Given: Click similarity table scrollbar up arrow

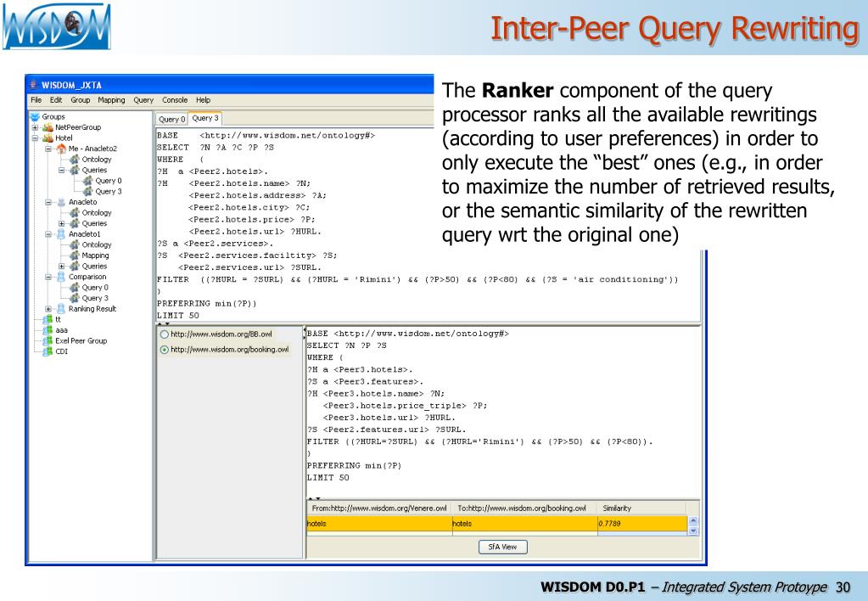Looking at the screenshot, I should click(x=693, y=521).
